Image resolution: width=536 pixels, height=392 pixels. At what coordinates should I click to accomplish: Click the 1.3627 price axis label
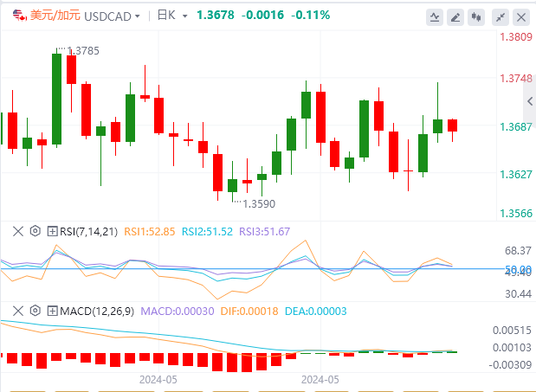click(x=516, y=175)
